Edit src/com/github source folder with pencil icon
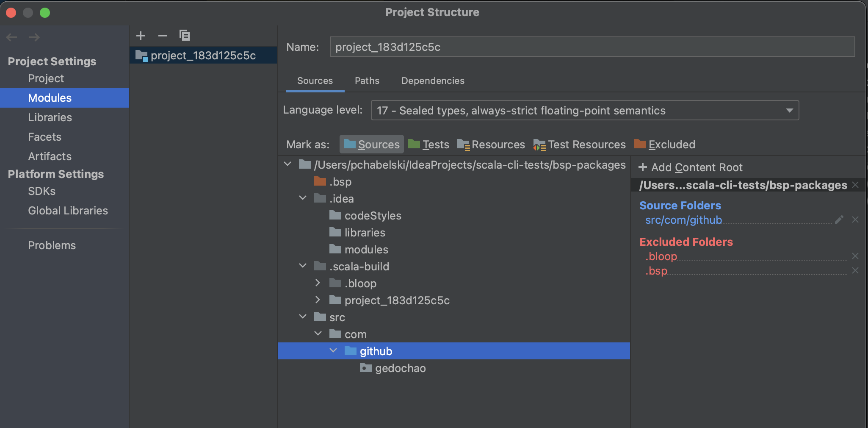Viewport: 868px width, 428px height. [838, 220]
